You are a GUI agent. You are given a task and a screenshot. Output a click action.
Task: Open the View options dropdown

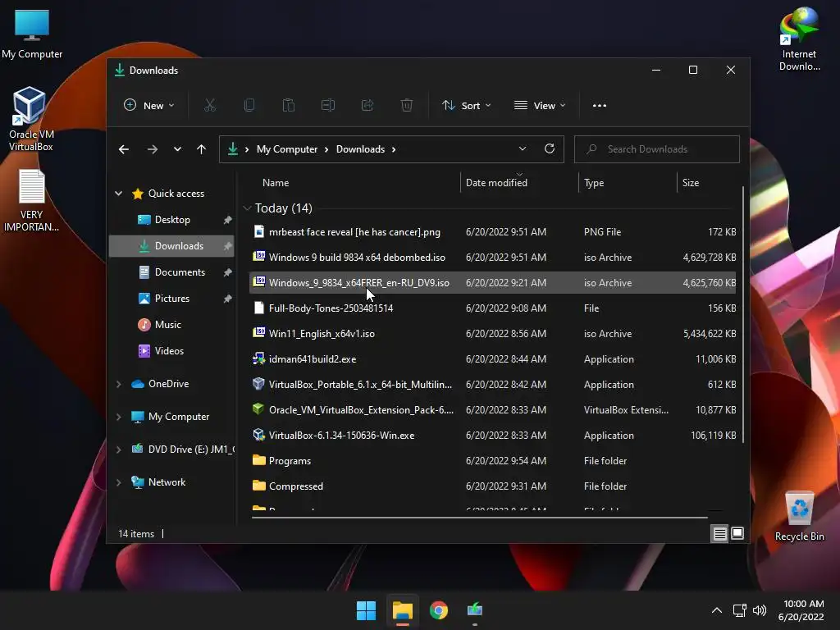(x=540, y=106)
